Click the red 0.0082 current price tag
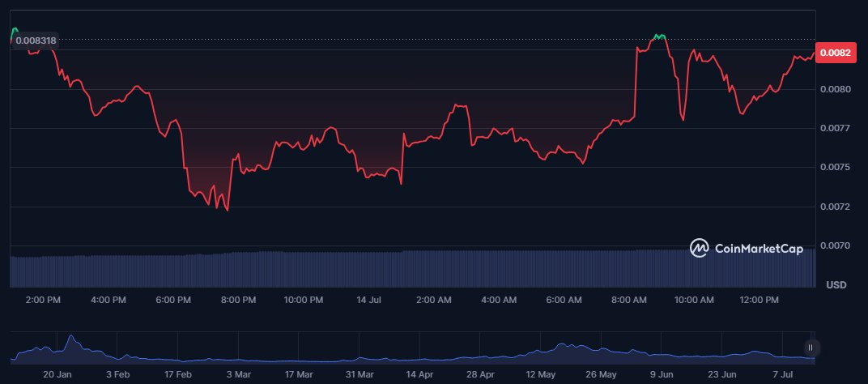This screenshot has width=868, height=384. [x=835, y=53]
